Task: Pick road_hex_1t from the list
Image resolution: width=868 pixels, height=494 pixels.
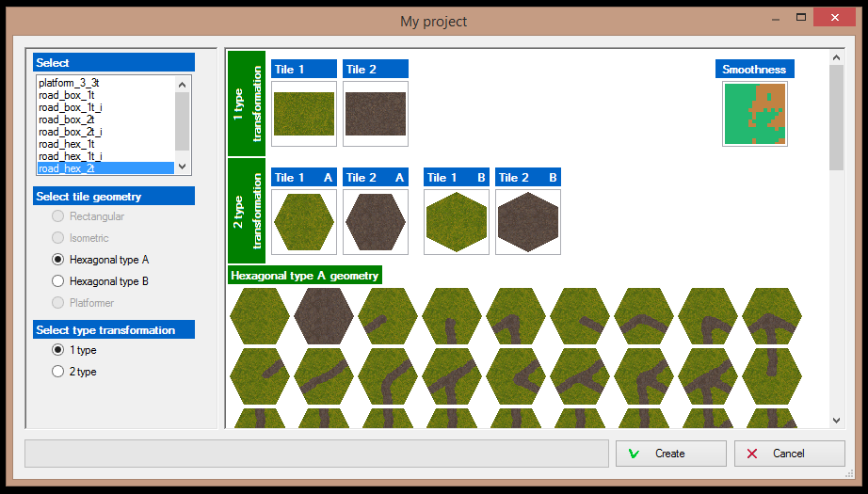Action: [66, 144]
